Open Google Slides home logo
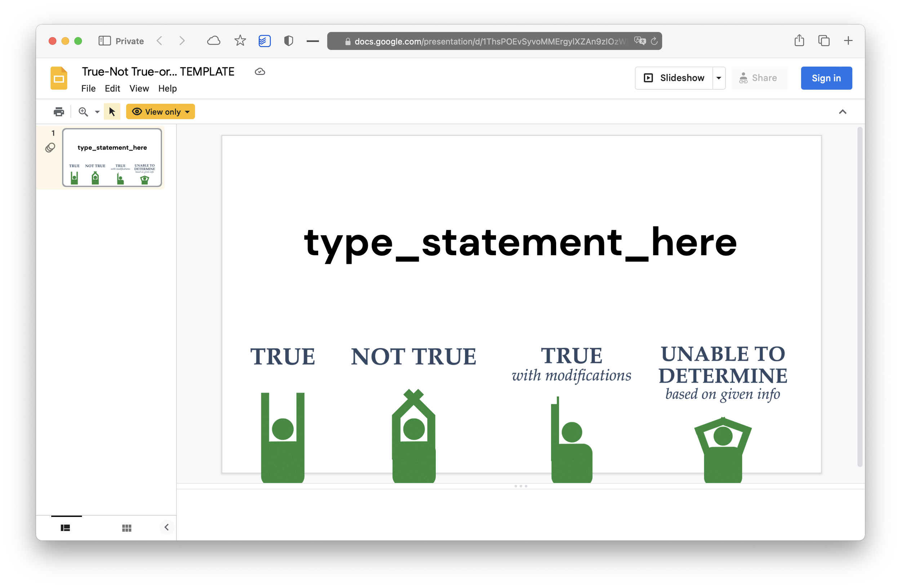This screenshot has width=901, height=588. click(x=59, y=78)
